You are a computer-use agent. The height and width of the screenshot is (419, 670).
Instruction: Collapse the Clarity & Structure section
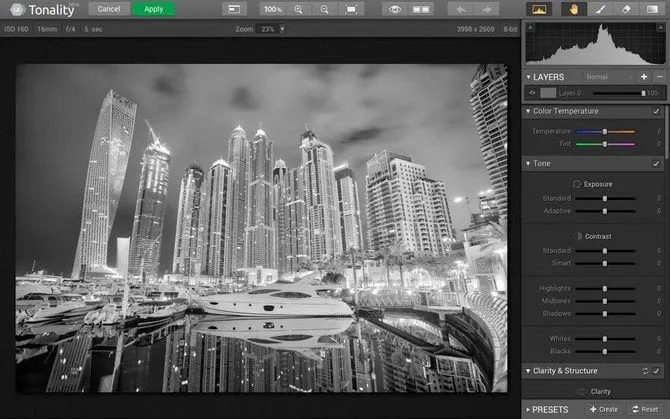[529, 371]
